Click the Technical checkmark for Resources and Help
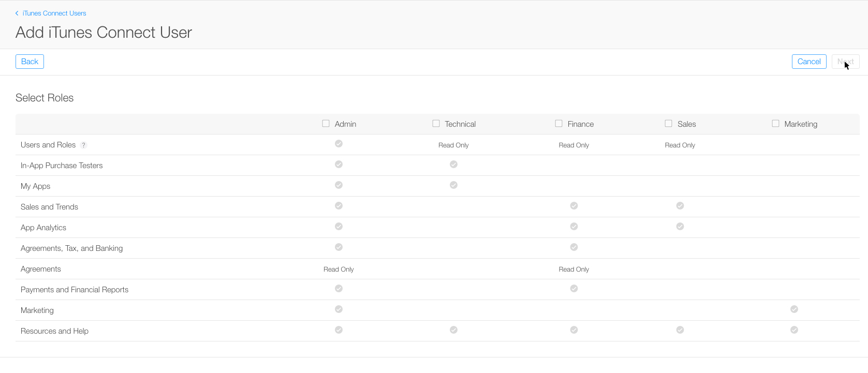 453,330
